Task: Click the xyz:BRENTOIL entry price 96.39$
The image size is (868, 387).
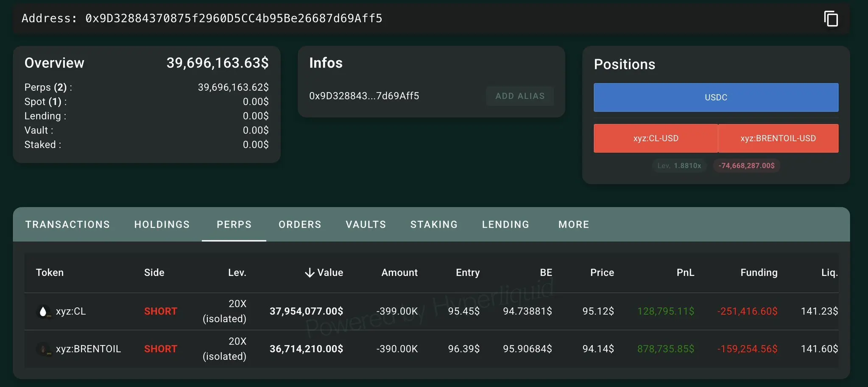Action: tap(464, 349)
